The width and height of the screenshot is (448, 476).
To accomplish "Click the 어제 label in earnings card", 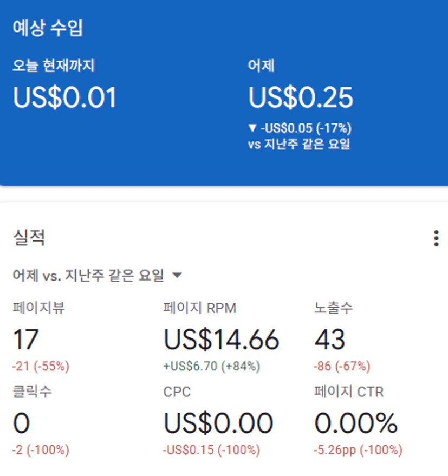I will [x=261, y=66].
